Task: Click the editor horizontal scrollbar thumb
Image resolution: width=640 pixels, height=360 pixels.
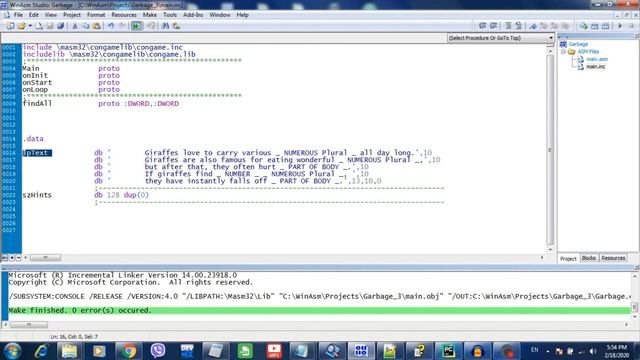Action: click(x=45, y=258)
